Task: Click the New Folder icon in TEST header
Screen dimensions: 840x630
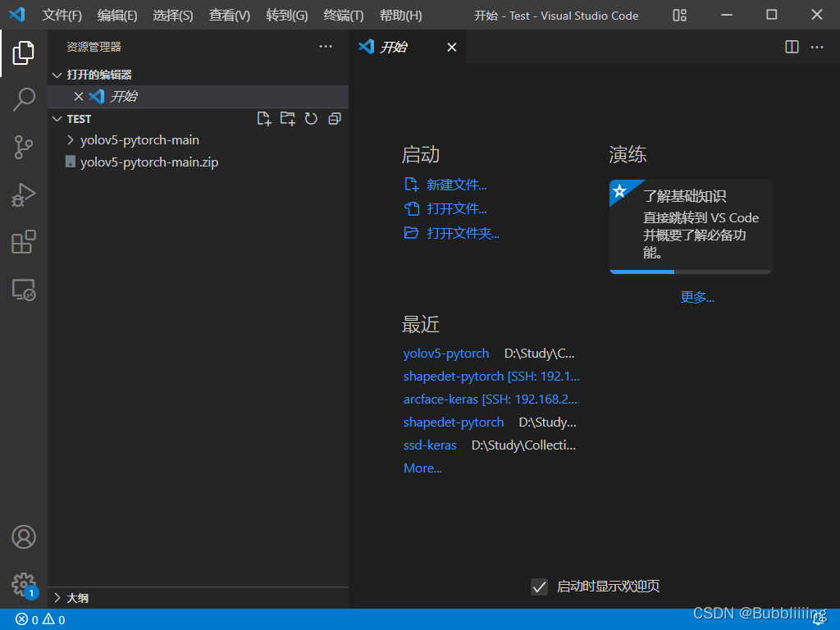Action: [288, 118]
